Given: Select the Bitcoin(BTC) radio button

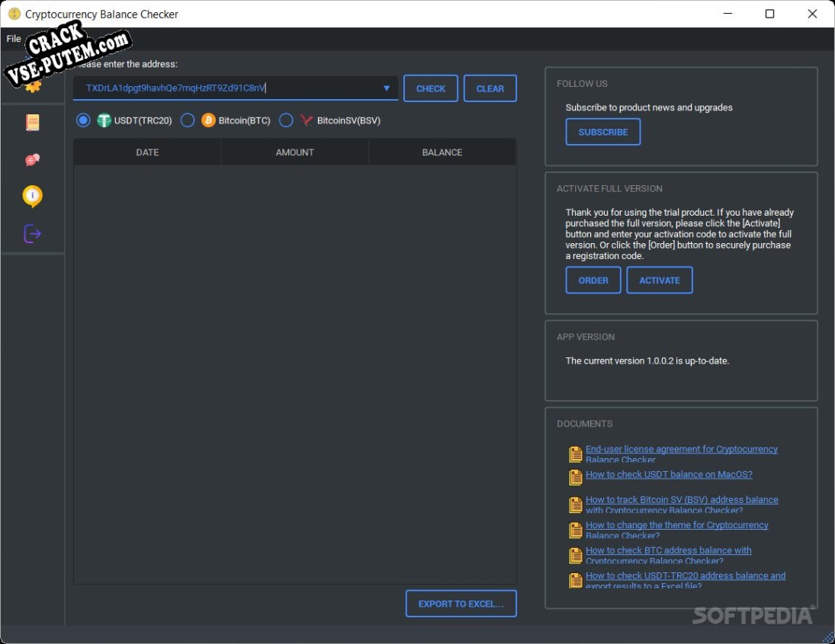Looking at the screenshot, I should pos(188,120).
